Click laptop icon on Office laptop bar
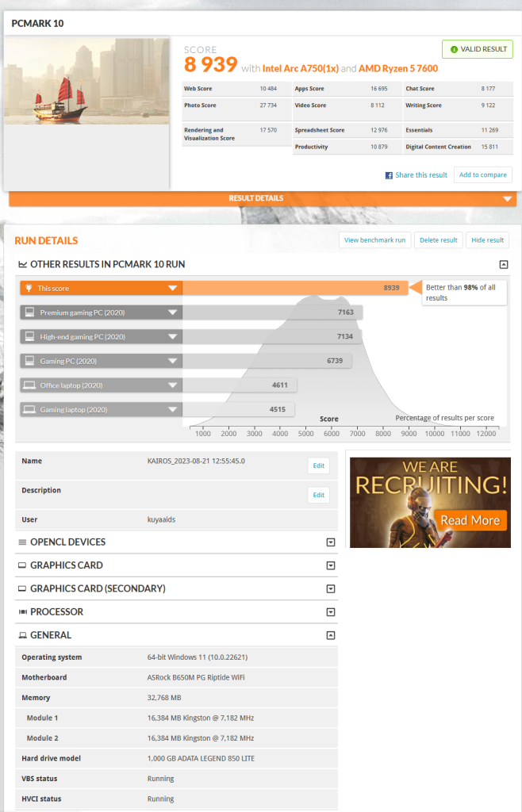 coord(30,385)
